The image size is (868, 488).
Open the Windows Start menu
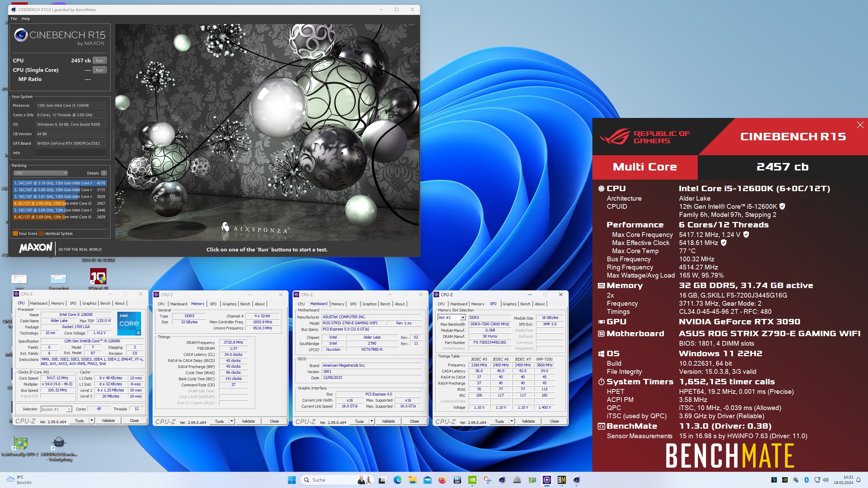(292, 480)
